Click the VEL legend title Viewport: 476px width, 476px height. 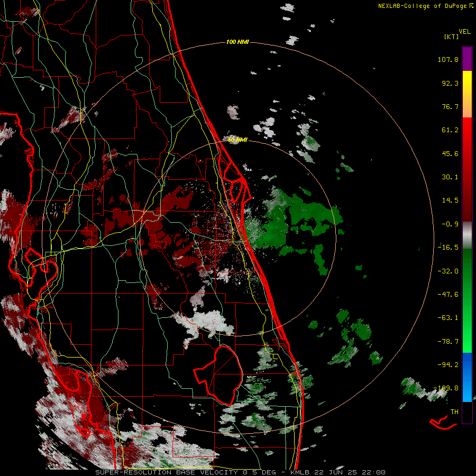(464, 32)
